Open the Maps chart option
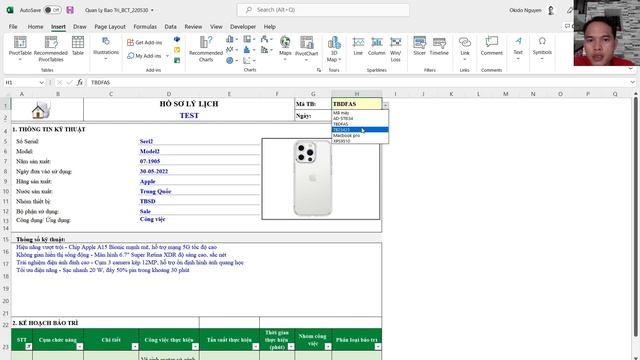 tap(285, 48)
